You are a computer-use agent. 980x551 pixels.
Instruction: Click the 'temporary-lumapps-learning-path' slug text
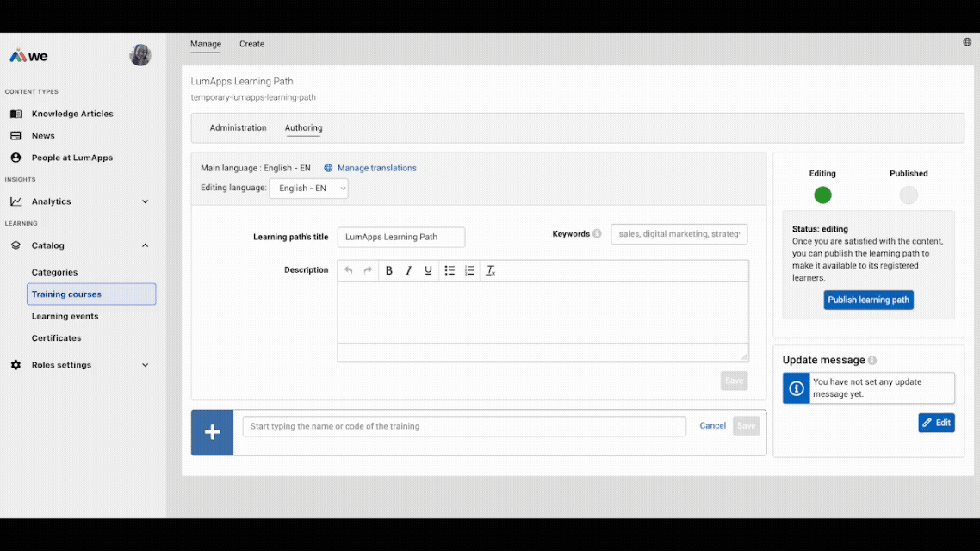tap(253, 97)
